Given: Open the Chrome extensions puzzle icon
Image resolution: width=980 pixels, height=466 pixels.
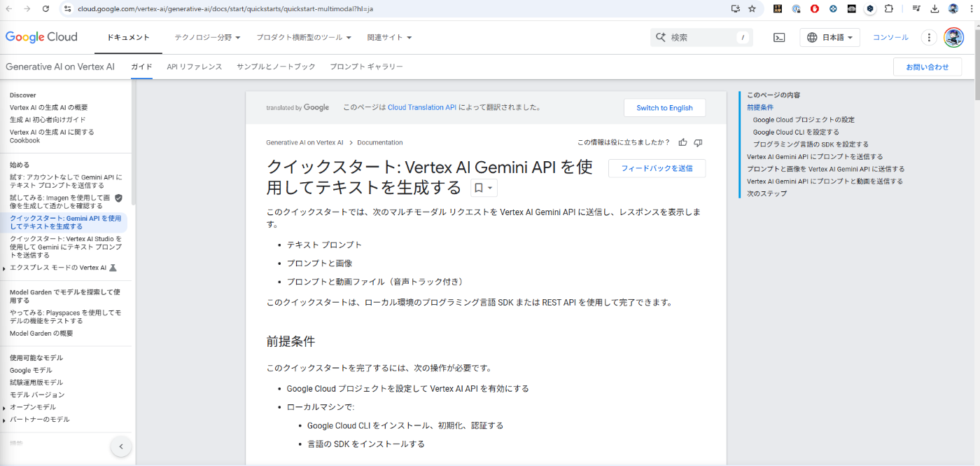Looking at the screenshot, I should point(889,8).
